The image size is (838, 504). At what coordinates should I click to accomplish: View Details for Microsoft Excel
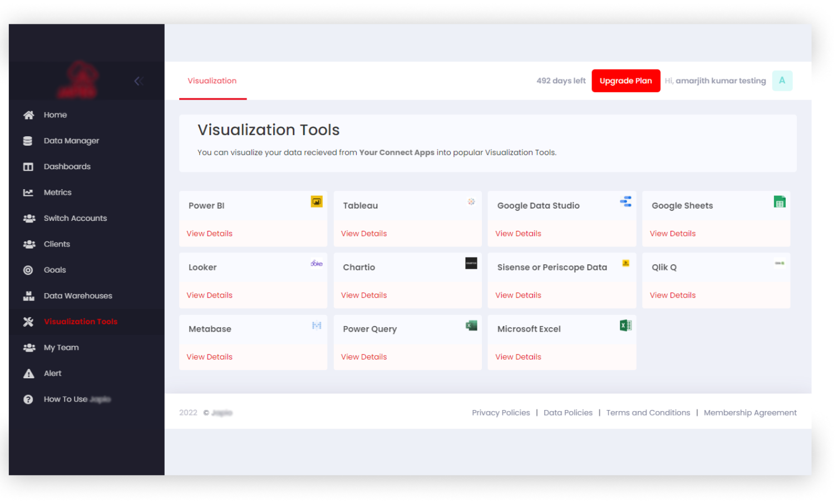click(x=518, y=357)
